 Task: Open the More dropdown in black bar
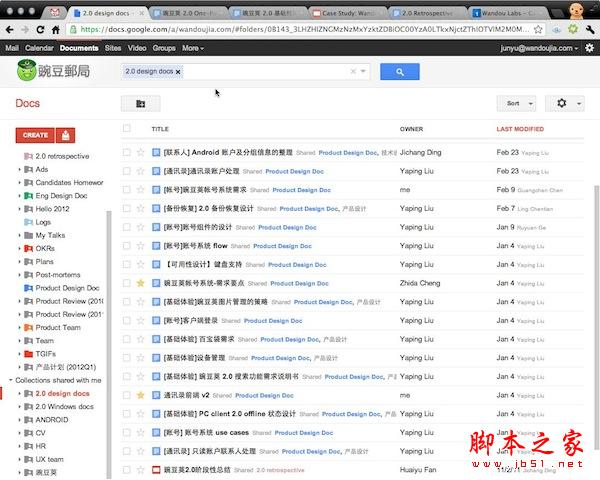click(193, 48)
